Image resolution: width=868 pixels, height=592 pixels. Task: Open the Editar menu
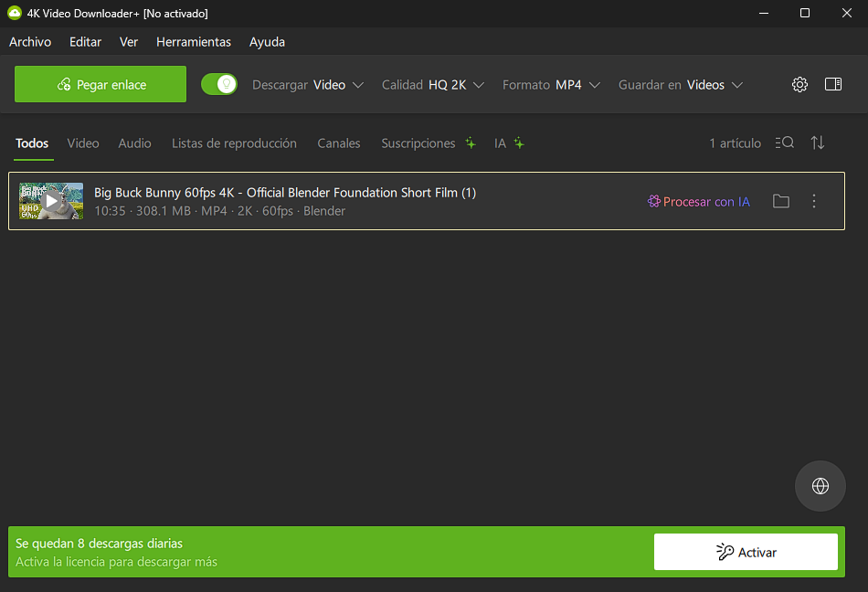(85, 42)
